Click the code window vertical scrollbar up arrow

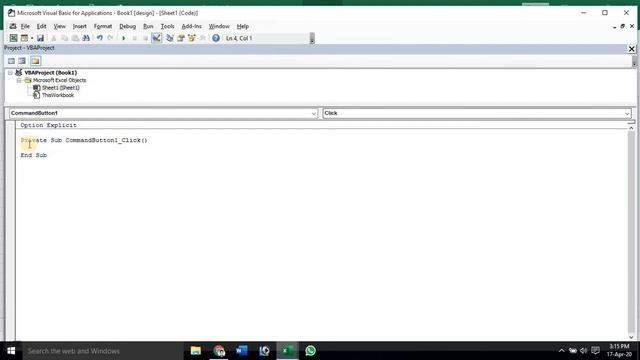[631, 128]
